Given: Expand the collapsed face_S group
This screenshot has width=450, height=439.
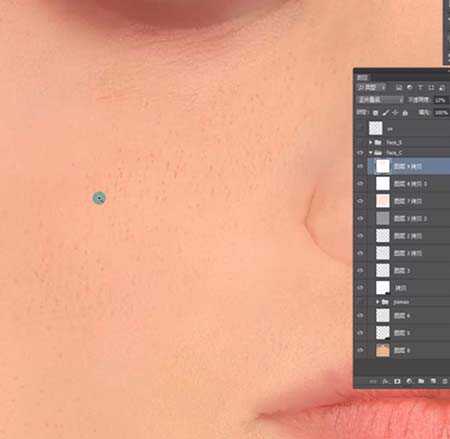Looking at the screenshot, I should pos(371,142).
